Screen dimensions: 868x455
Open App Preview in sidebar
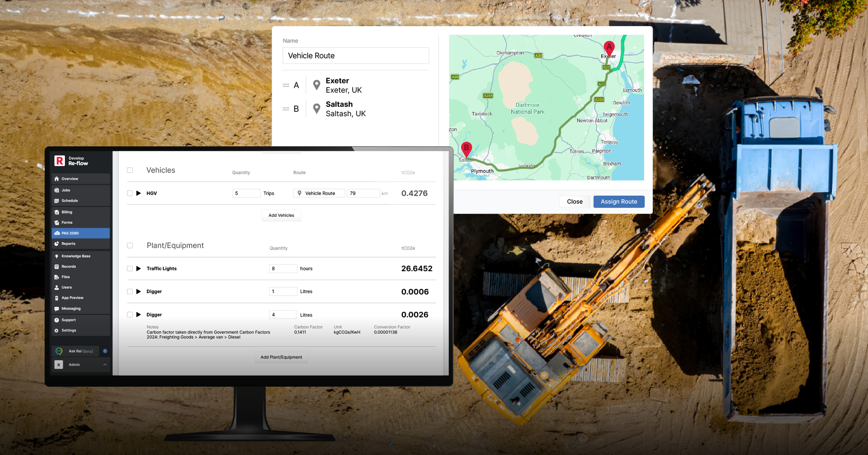point(81,298)
